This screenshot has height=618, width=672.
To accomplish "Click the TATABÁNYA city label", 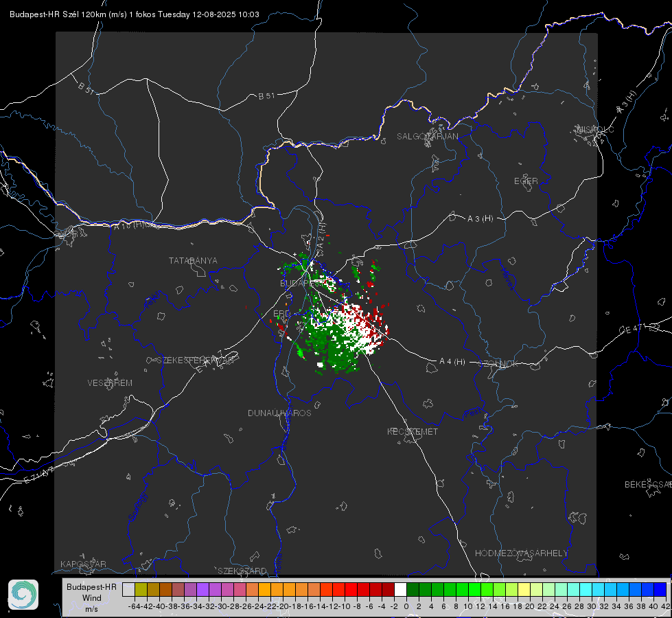I will coord(193,260).
